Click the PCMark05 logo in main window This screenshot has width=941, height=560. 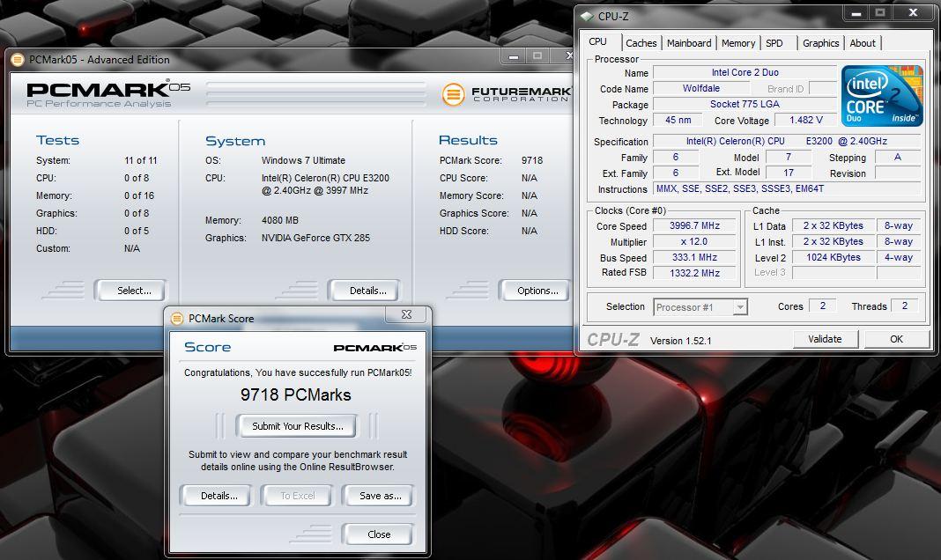coord(108,94)
